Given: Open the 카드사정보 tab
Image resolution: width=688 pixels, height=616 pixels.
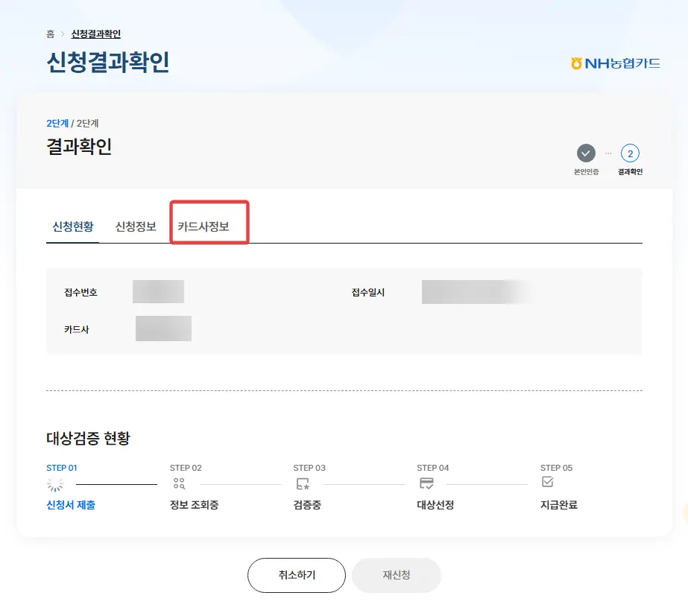Looking at the screenshot, I should (x=203, y=226).
